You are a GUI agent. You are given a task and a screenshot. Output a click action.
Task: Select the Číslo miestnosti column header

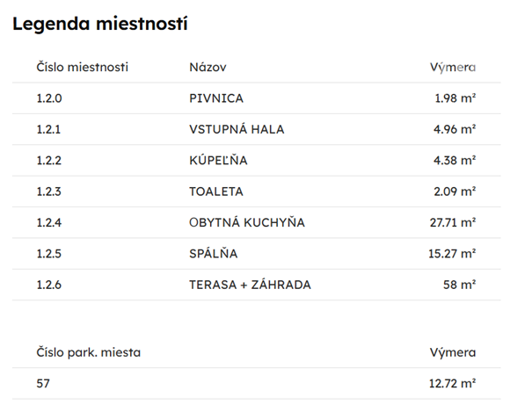[83, 68]
